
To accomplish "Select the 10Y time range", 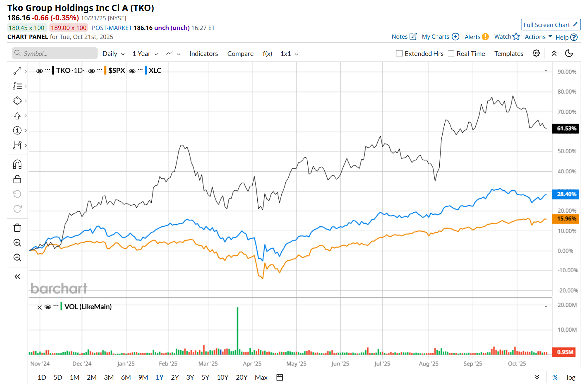I will point(223,377).
